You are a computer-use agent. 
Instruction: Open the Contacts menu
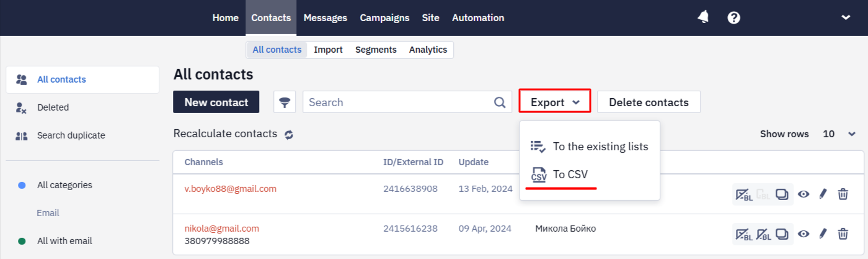(271, 17)
